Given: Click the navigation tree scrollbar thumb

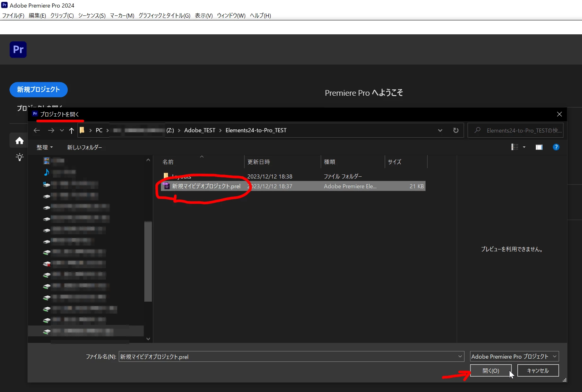Looking at the screenshot, I should pyautogui.click(x=148, y=261).
